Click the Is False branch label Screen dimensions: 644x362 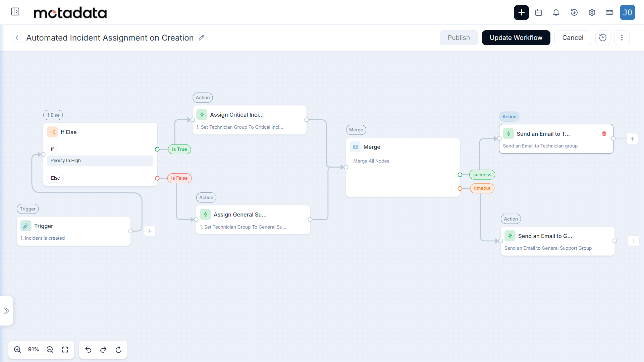point(179,178)
